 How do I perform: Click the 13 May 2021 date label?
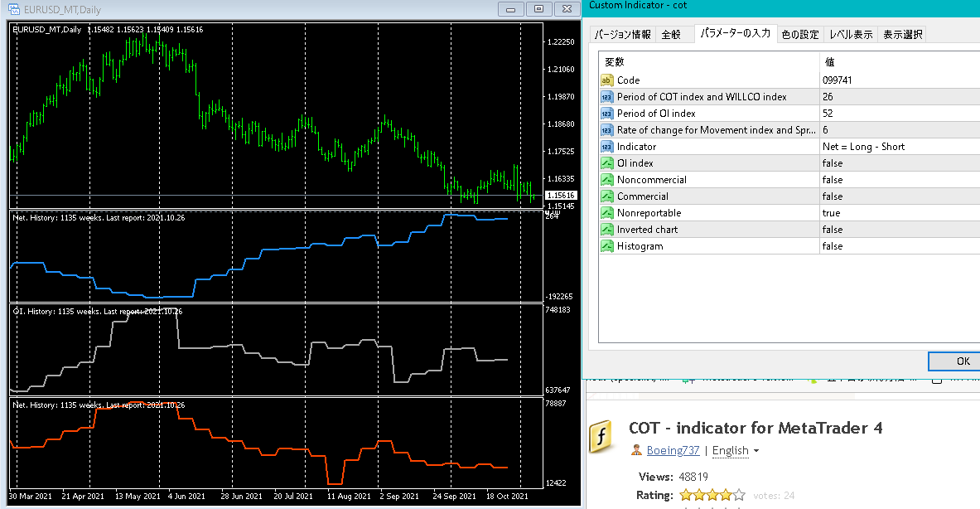pyautogui.click(x=138, y=497)
